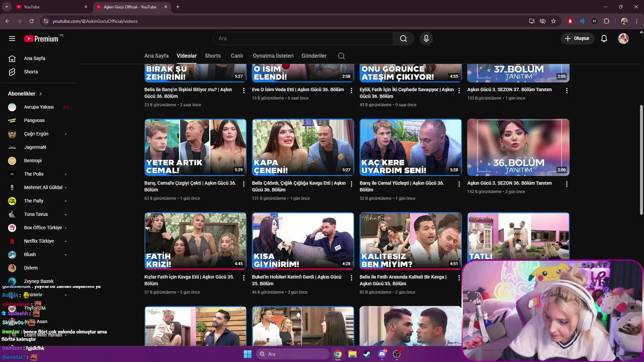Open the Gönderiler tab

314,56
